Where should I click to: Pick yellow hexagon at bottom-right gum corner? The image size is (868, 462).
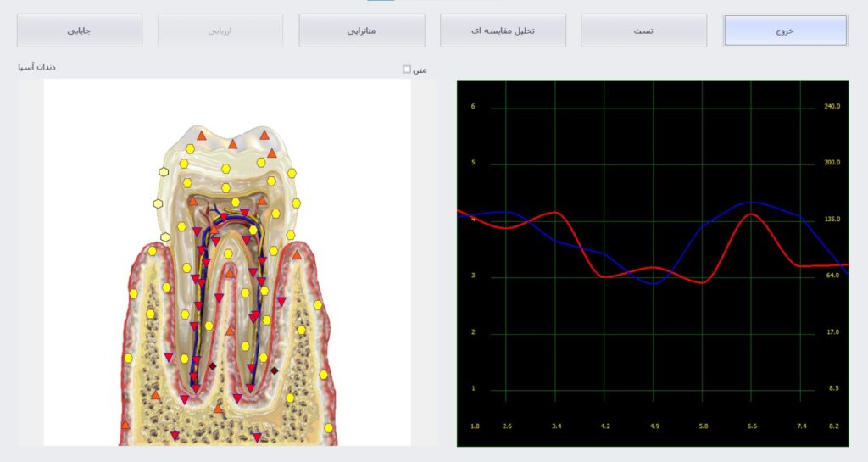point(329,428)
